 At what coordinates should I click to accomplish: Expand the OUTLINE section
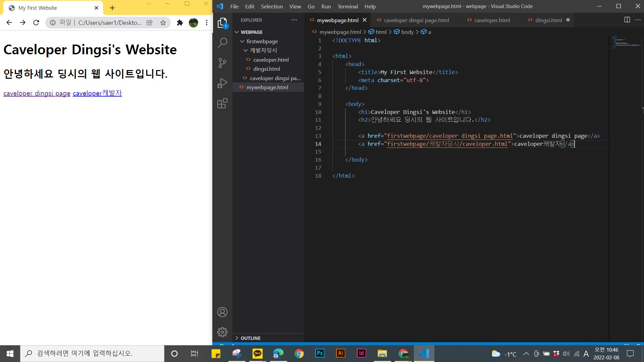pos(250,338)
